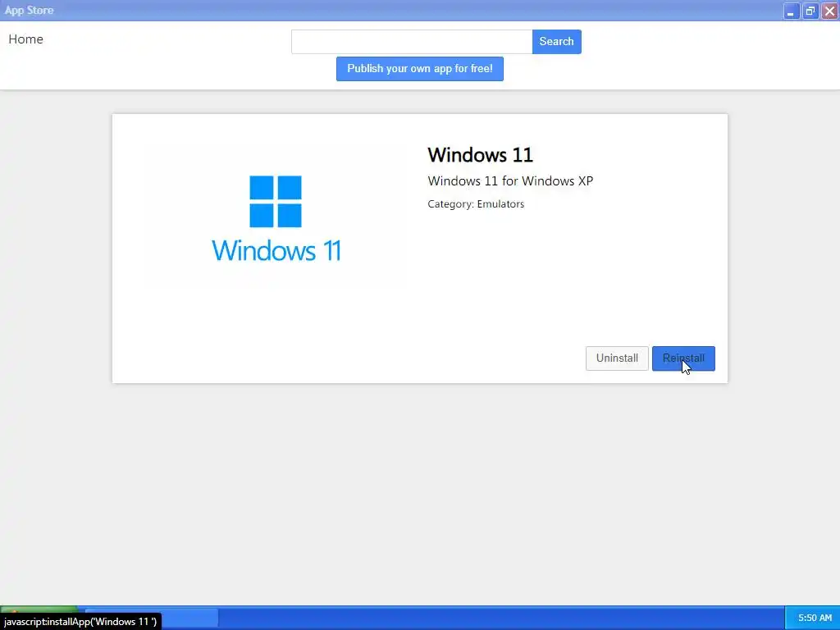Uninstall the Windows 11 app
Image resolution: width=840 pixels, height=630 pixels.
pyautogui.click(x=617, y=358)
